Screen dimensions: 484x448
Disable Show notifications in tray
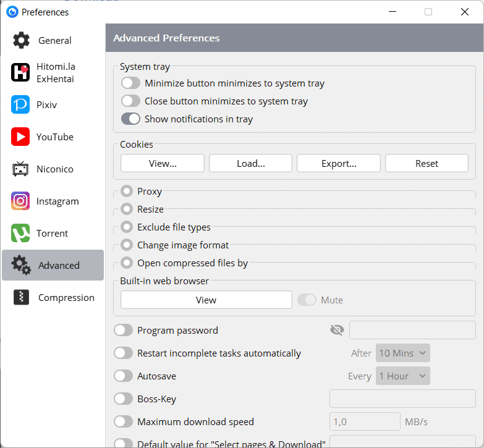130,119
